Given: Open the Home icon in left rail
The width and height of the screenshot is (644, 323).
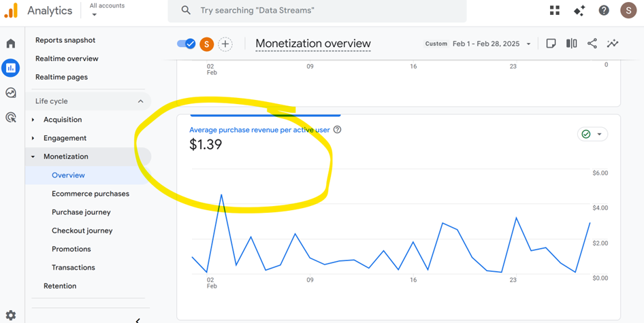Looking at the screenshot, I should (11, 44).
